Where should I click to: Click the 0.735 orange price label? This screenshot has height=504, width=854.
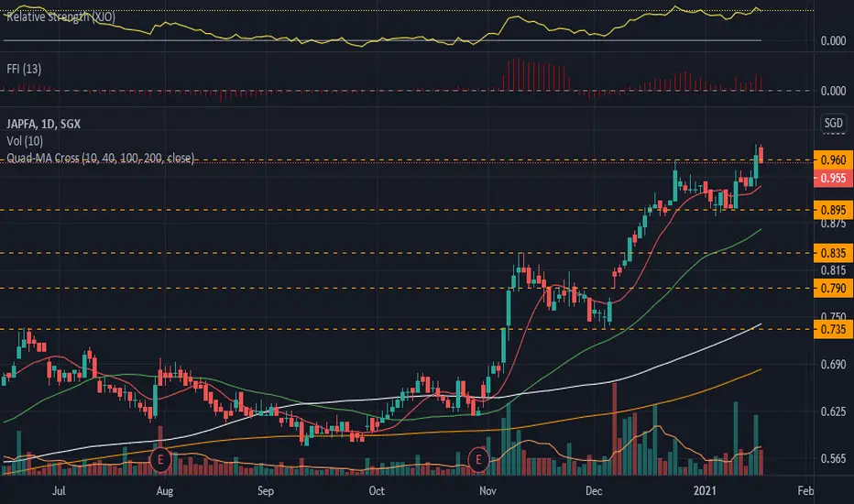click(833, 329)
